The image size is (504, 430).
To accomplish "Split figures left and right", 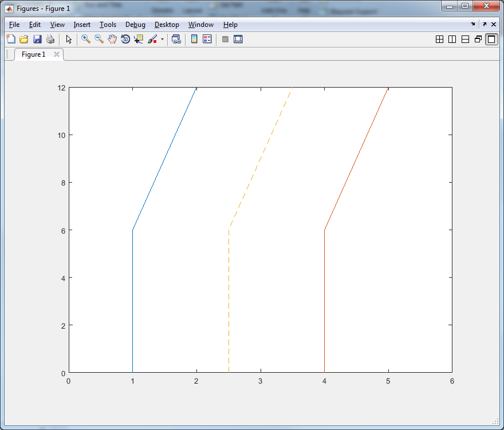I will pyautogui.click(x=452, y=40).
